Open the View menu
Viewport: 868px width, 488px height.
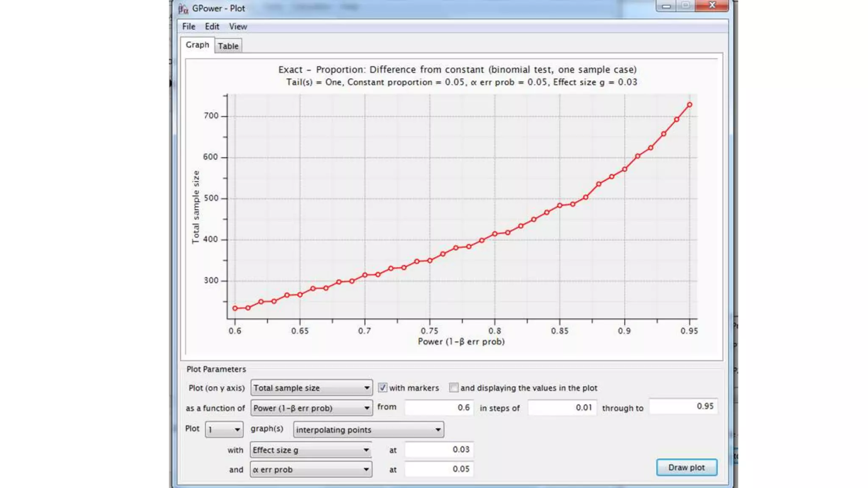click(238, 26)
